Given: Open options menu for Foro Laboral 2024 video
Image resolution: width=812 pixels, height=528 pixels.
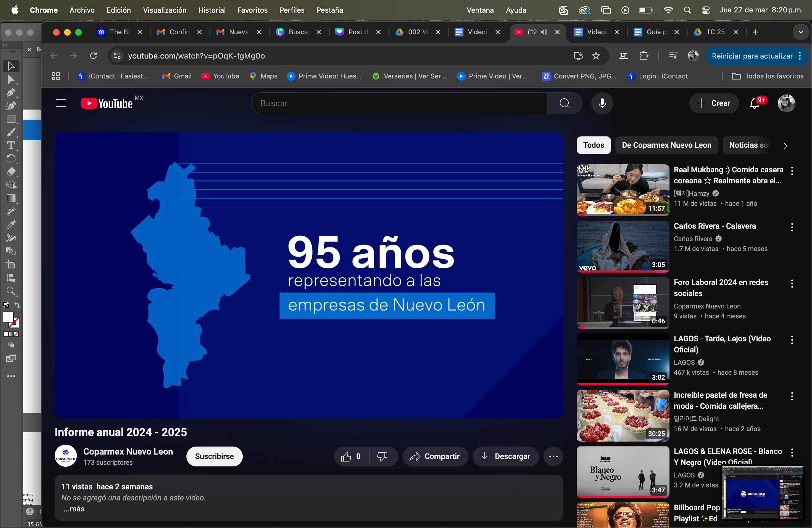Looking at the screenshot, I should 792,283.
